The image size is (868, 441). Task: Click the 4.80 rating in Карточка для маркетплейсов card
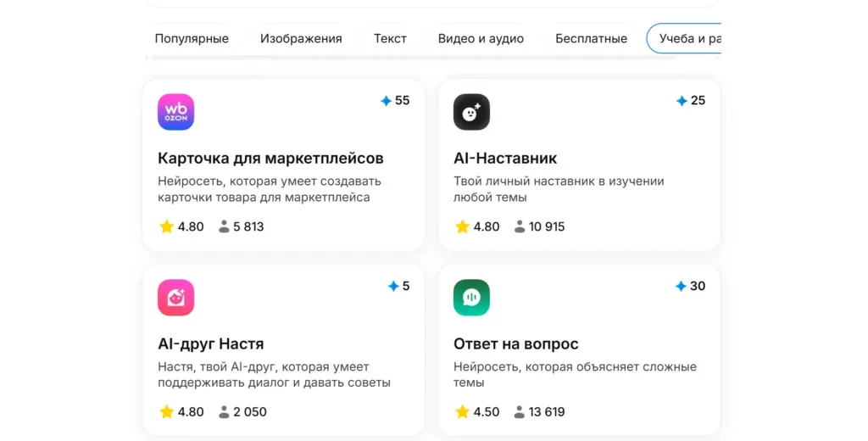(191, 226)
